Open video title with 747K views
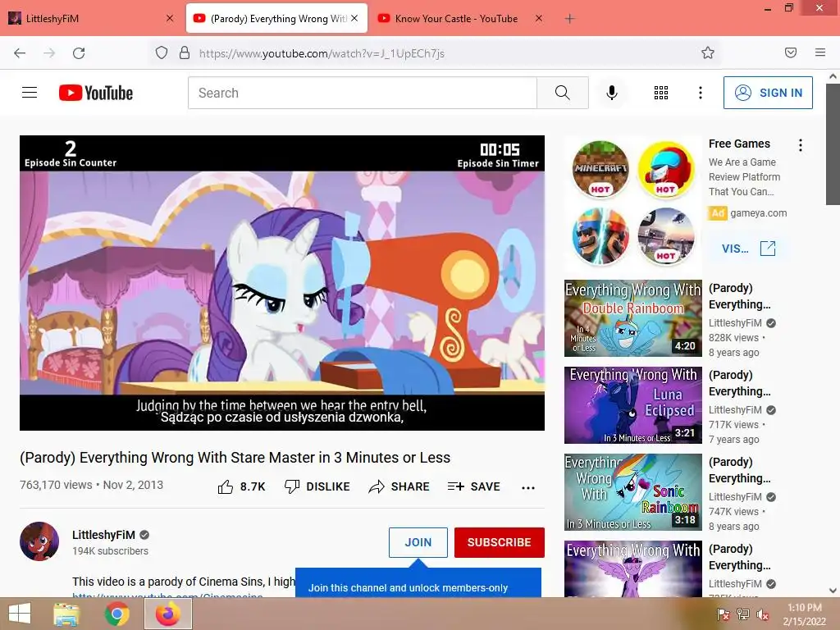Viewport: 840px width, 630px height. 739,470
